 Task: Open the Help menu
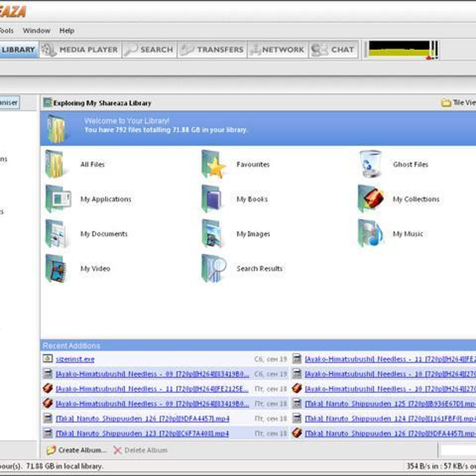click(x=67, y=30)
